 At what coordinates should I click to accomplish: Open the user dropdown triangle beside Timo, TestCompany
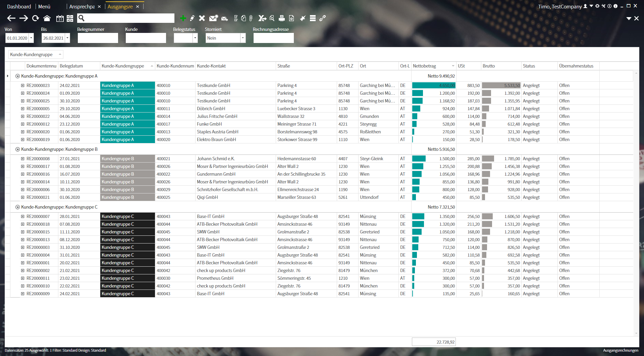[x=591, y=6]
